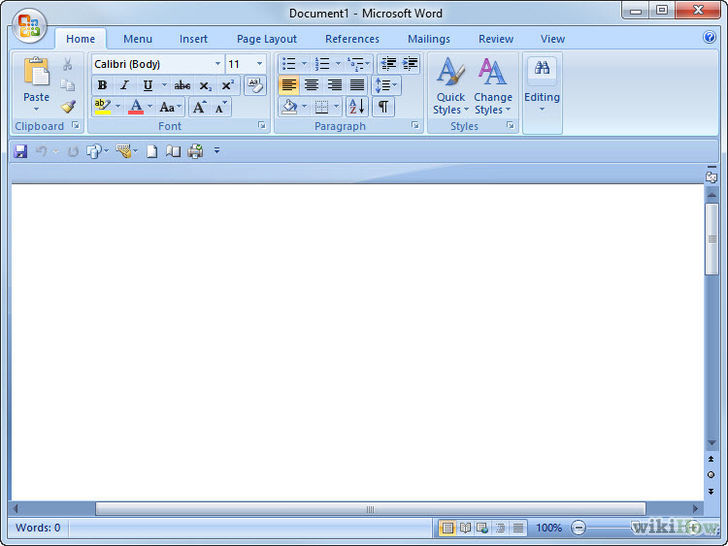Open the References tab
Screen dimensions: 728x546
352,39
